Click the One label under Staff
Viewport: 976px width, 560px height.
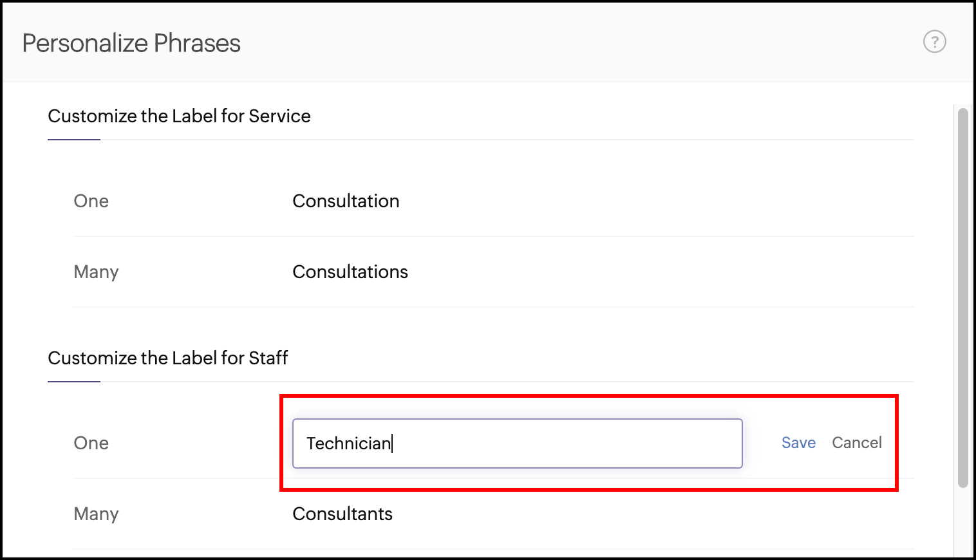[x=91, y=443]
